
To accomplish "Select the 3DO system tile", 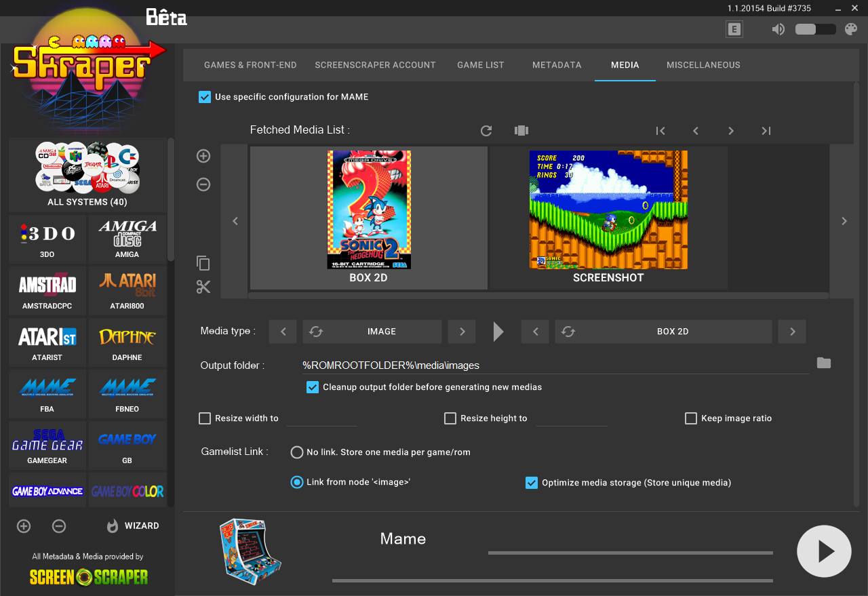I will [47, 239].
